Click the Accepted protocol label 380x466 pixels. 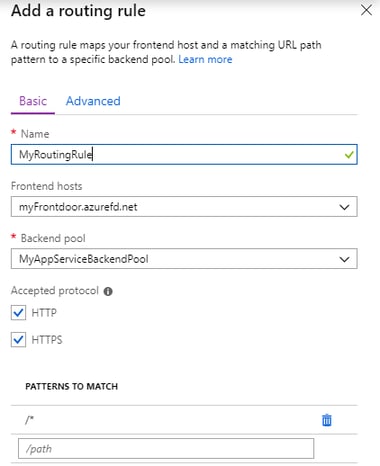(x=55, y=291)
